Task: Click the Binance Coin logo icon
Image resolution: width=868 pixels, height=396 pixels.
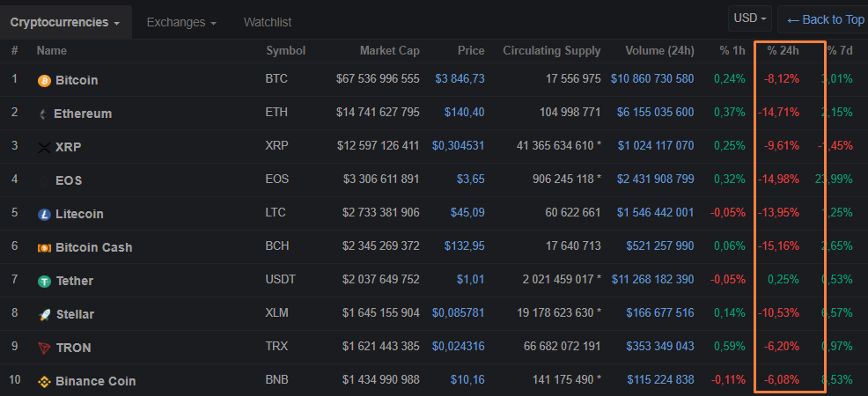Action: coord(44,381)
